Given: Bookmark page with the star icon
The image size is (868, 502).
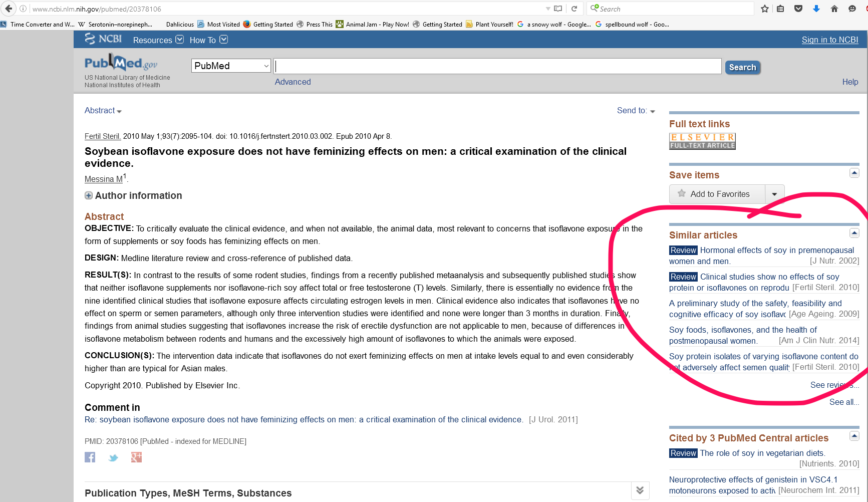Looking at the screenshot, I should pyautogui.click(x=764, y=9).
